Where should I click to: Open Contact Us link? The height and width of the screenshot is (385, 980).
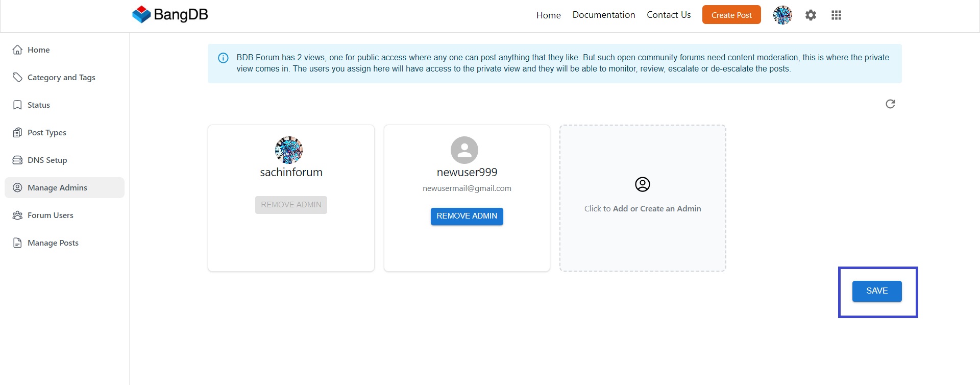tap(669, 15)
